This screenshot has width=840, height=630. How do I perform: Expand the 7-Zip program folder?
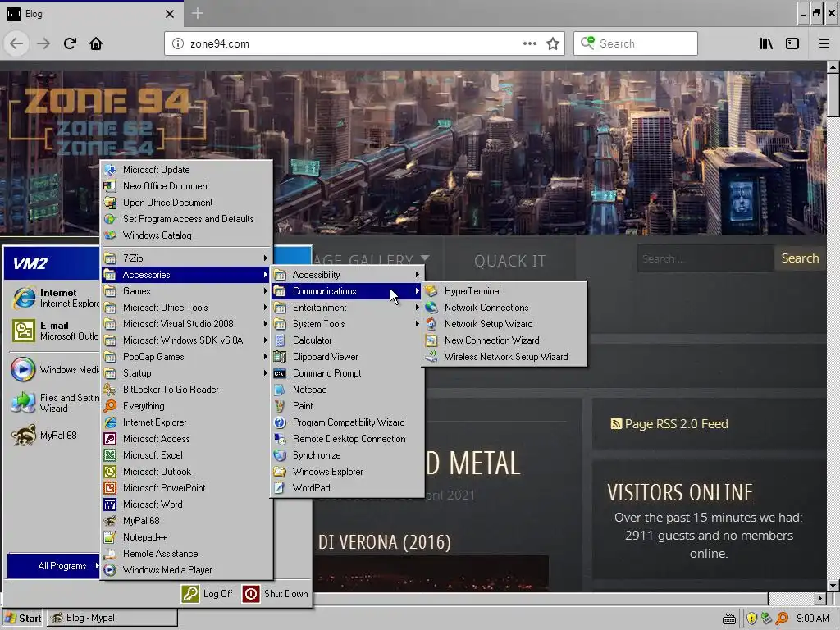coord(186,258)
